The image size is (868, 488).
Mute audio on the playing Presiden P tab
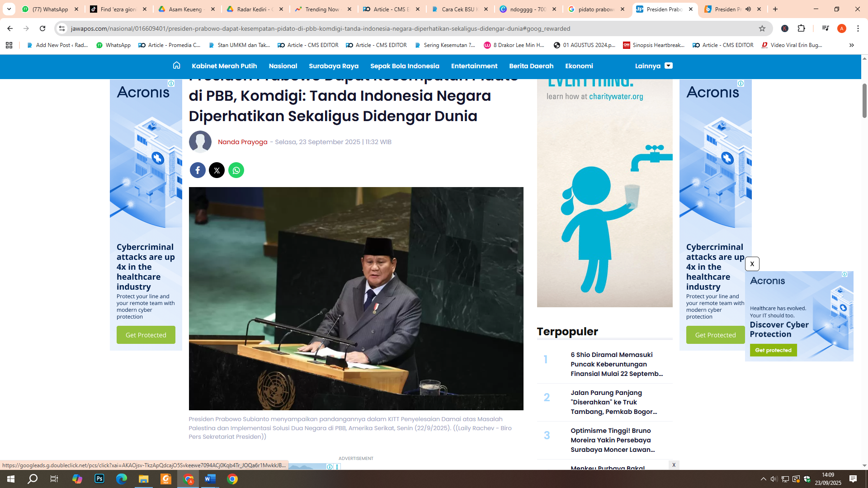pos(748,9)
